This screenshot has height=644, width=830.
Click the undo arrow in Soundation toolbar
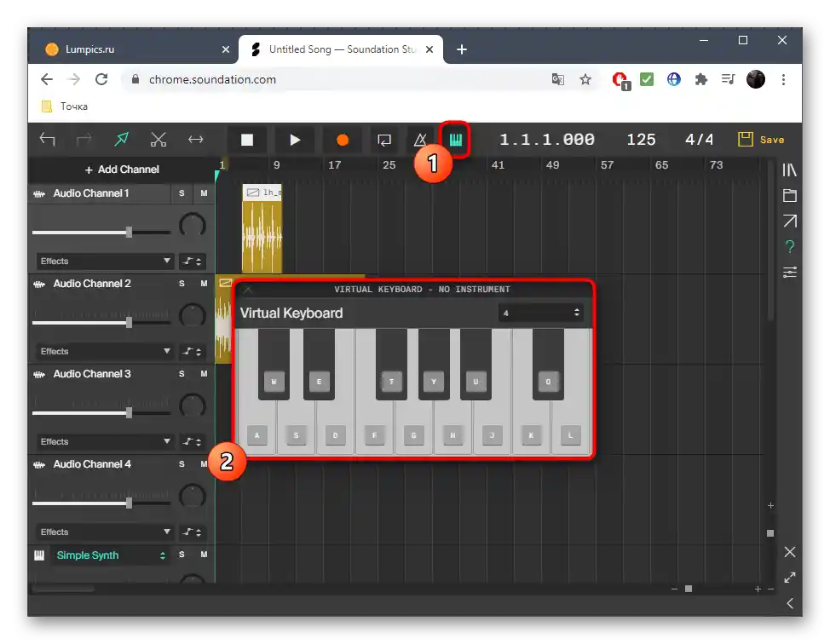tap(48, 140)
